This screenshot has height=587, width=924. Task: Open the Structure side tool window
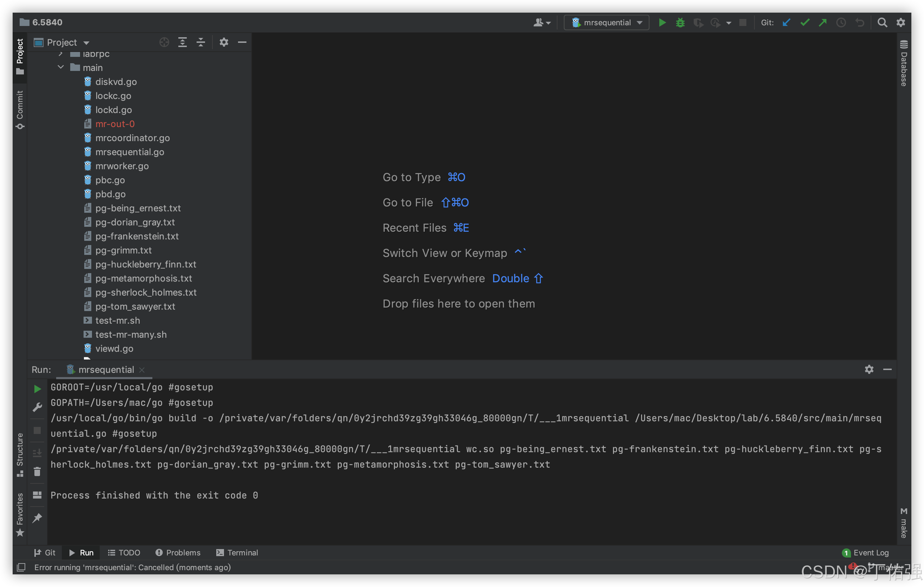point(20,455)
